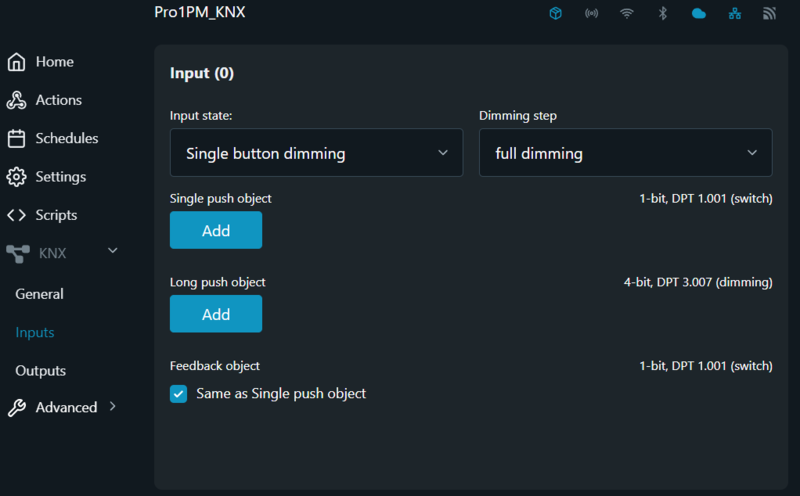
Task: Open the Dimming step dropdown
Action: coord(625,153)
